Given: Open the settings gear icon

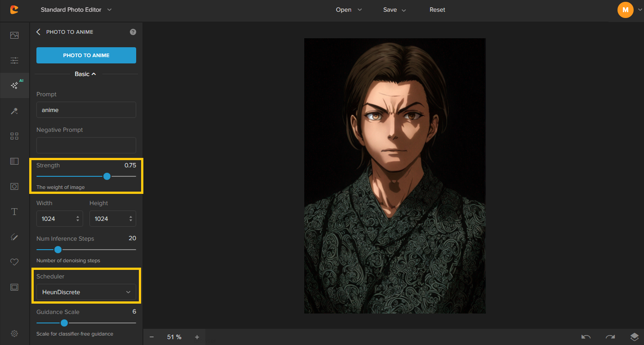Looking at the screenshot, I should pyautogui.click(x=14, y=333).
